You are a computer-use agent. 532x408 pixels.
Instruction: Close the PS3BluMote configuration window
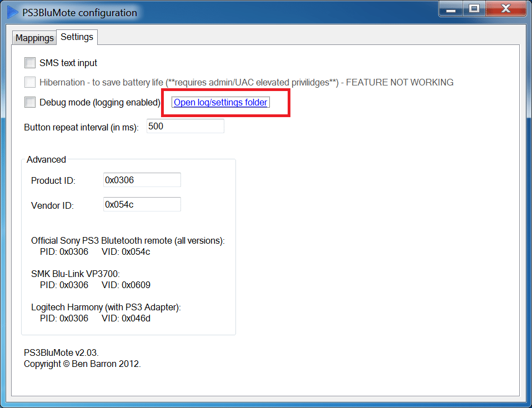click(x=505, y=9)
